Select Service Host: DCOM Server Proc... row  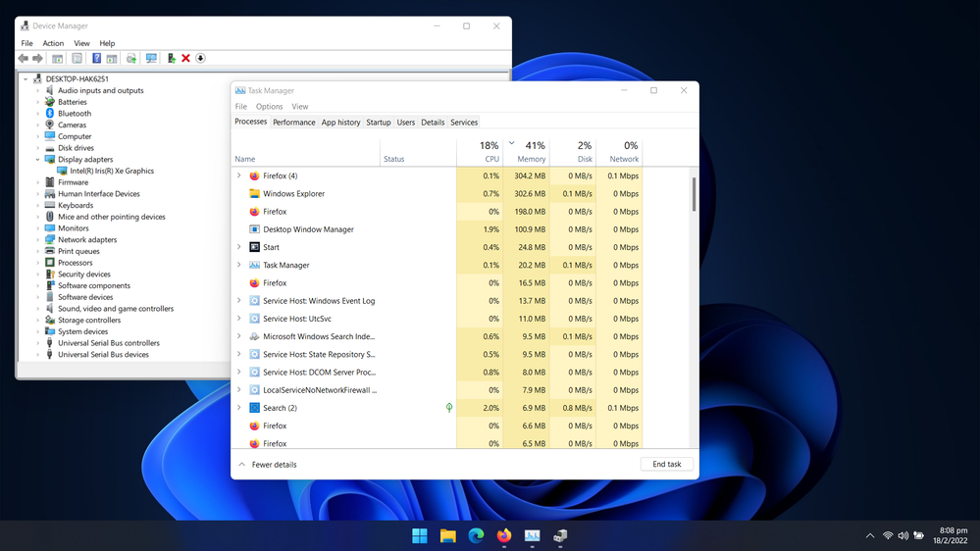pos(437,372)
